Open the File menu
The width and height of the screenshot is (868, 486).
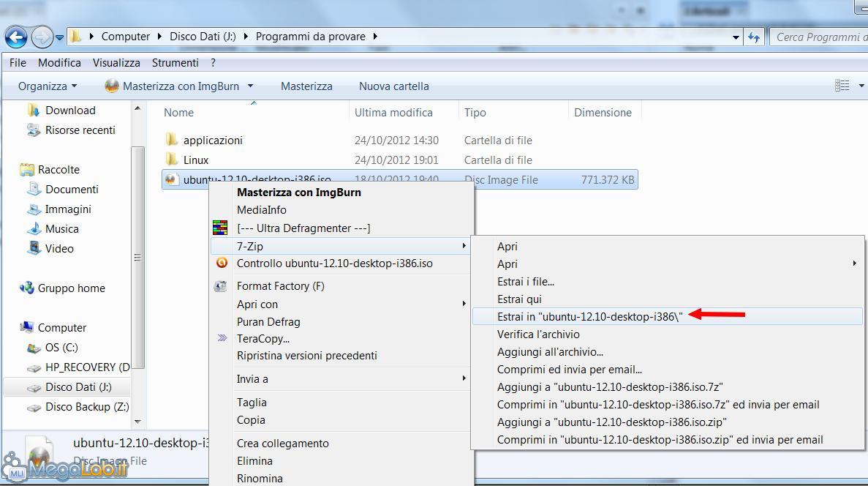18,63
